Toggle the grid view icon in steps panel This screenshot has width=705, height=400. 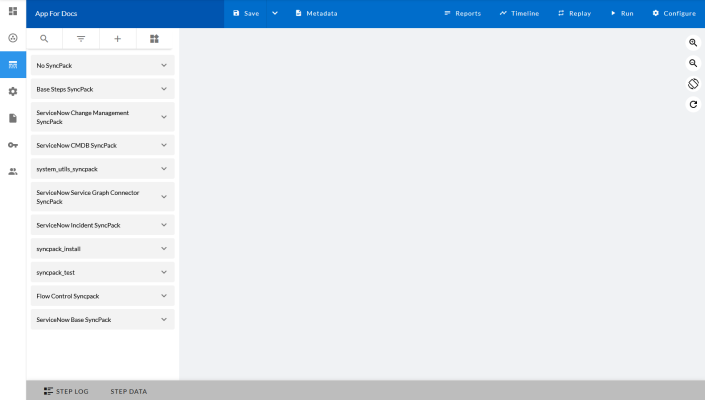click(x=154, y=39)
